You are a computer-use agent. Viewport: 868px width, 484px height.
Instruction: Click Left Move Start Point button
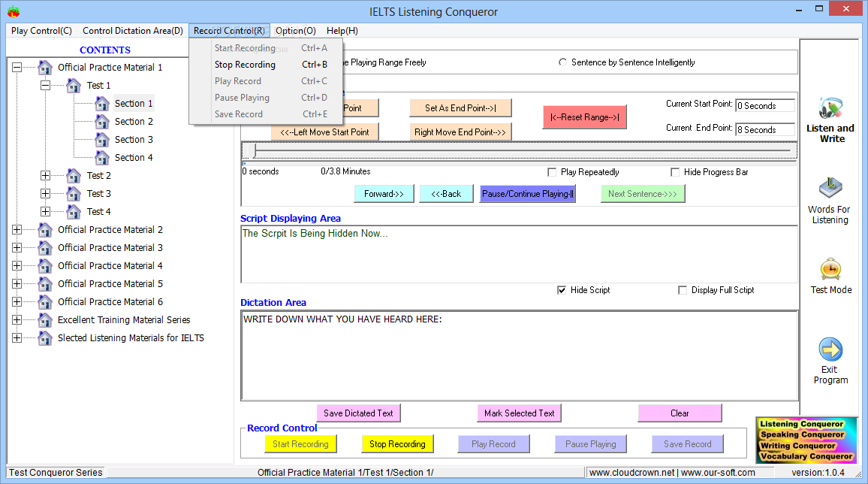[x=324, y=132]
